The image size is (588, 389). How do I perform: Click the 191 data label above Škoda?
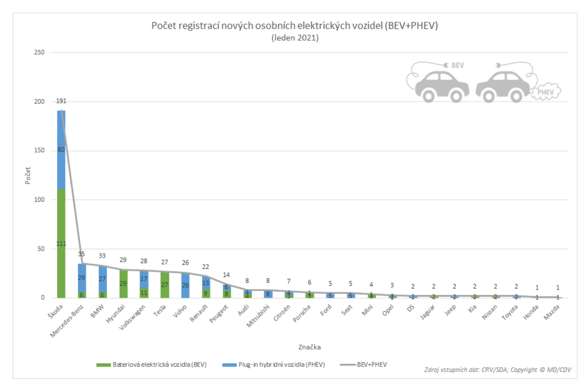(61, 100)
